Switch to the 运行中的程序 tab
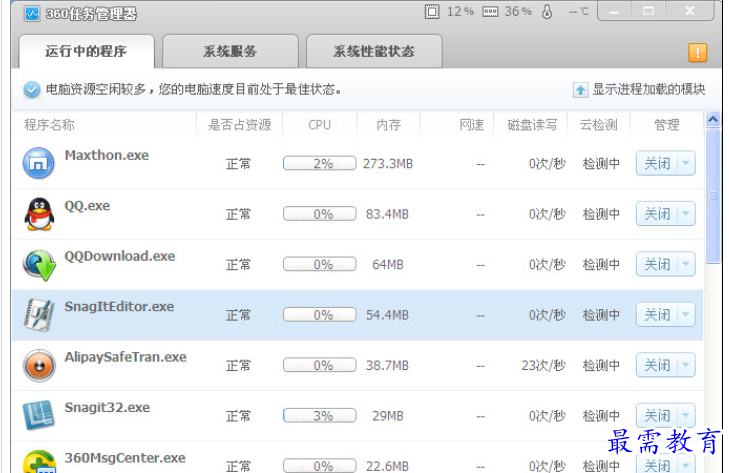 tap(86, 51)
